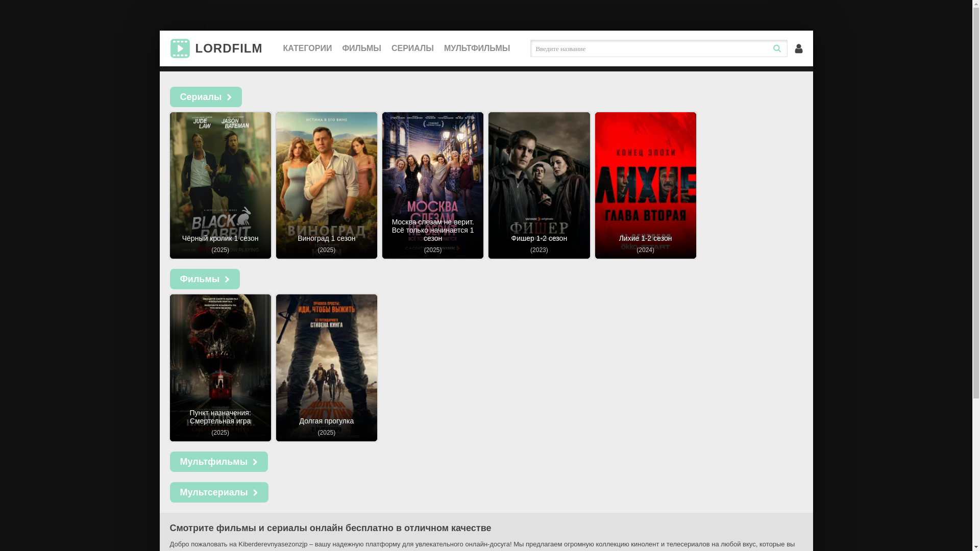Open Москва слезам не верит poster
The image size is (980, 551).
pyautogui.click(x=433, y=185)
